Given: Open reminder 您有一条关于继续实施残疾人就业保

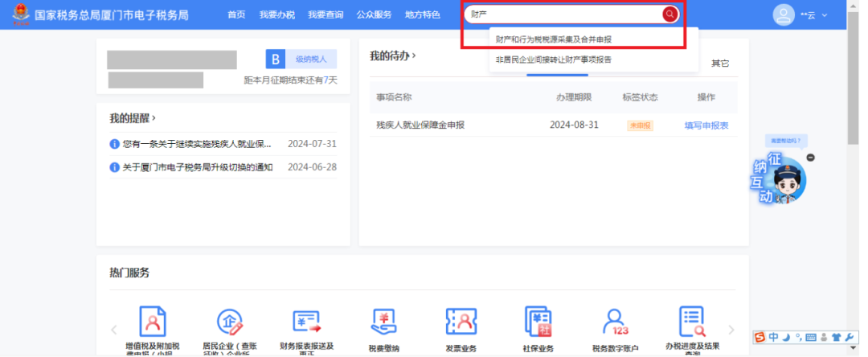Looking at the screenshot, I should pos(198,144).
